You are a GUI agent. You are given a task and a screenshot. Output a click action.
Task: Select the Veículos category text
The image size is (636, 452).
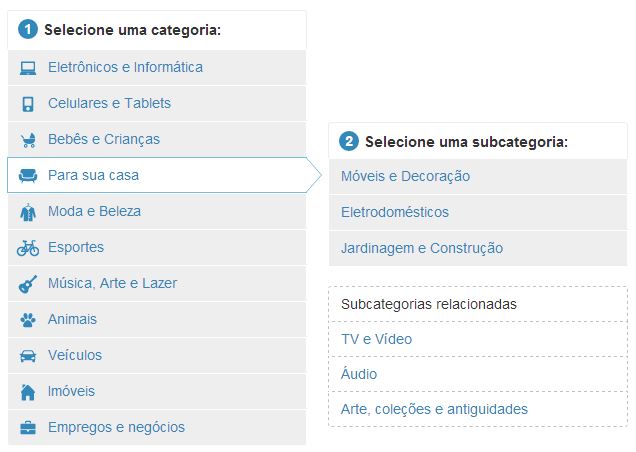[x=75, y=355]
